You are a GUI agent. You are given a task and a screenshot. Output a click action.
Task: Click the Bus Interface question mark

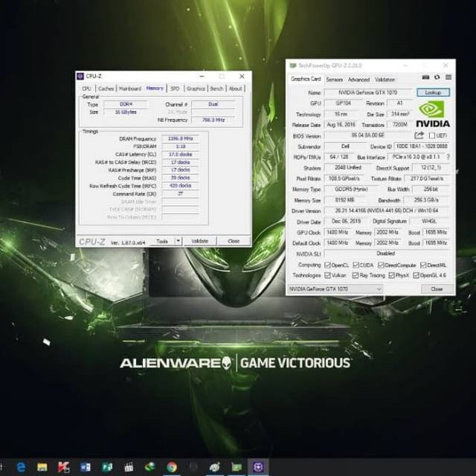(448, 157)
